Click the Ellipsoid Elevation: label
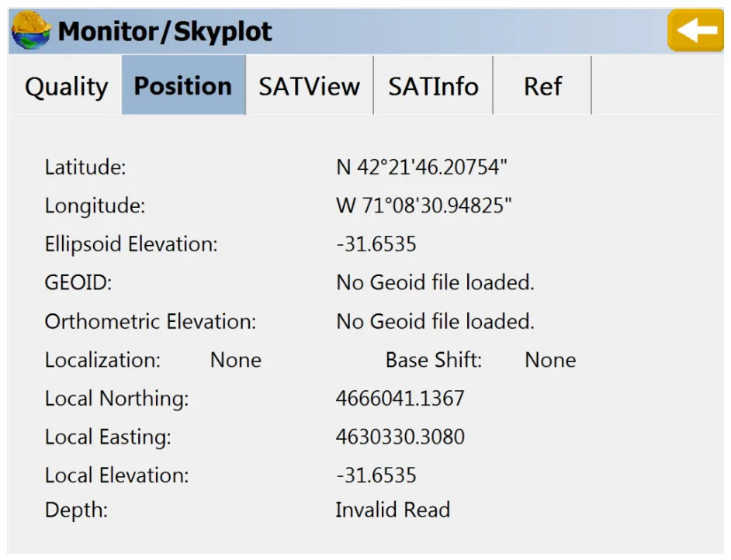 (x=131, y=244)
